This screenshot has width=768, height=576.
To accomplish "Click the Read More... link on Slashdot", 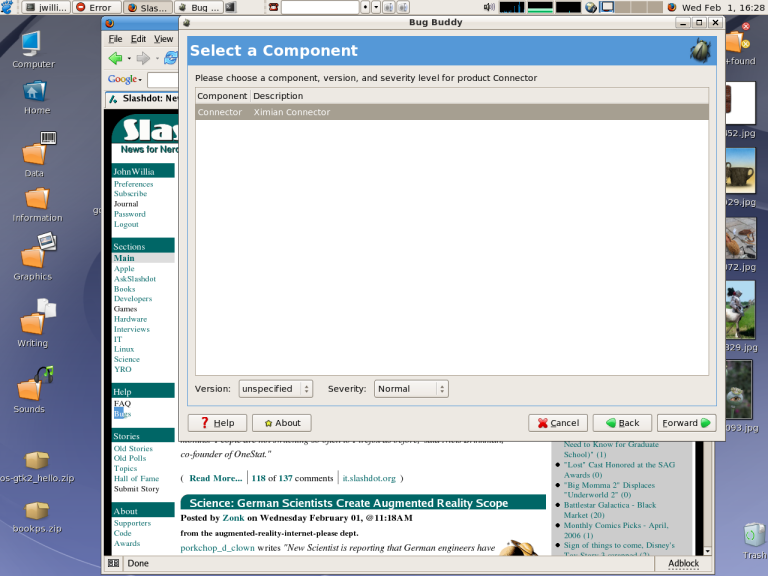I will (x=216, y=479).
